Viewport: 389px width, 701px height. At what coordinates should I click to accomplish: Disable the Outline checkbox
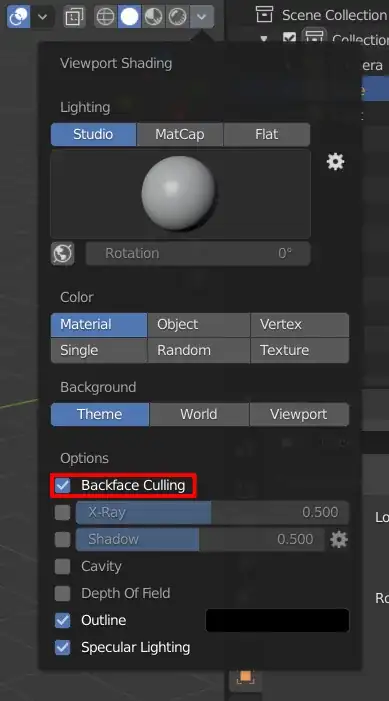(x=63, y=621)
